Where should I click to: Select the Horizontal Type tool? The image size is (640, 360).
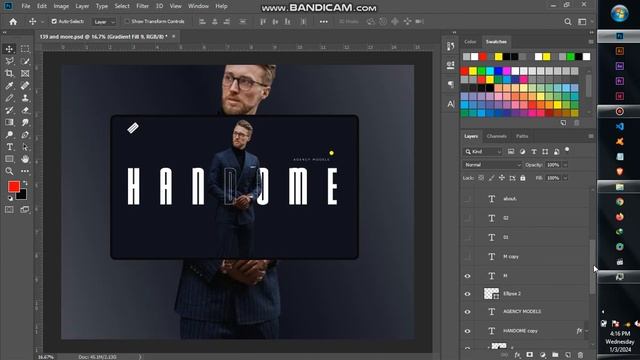click(x=9, y=147)
